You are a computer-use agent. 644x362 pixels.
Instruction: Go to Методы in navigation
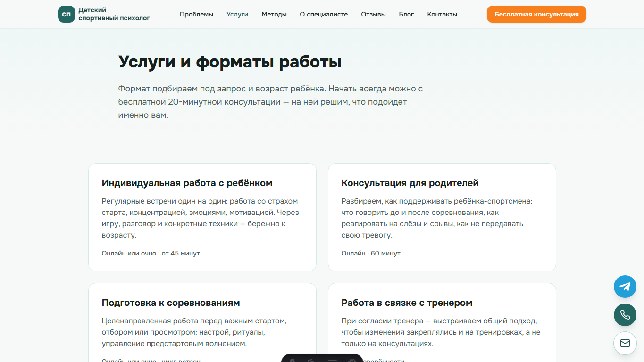(x=274, y=14)
